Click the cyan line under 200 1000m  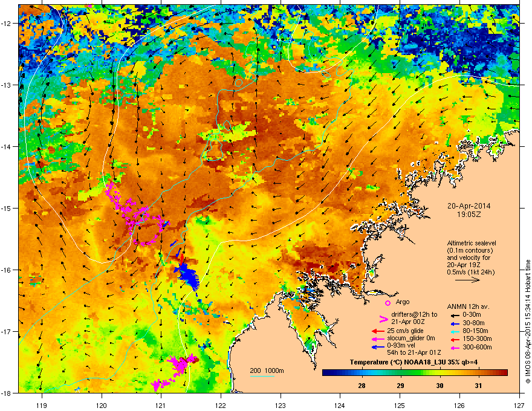click(262, 376)
